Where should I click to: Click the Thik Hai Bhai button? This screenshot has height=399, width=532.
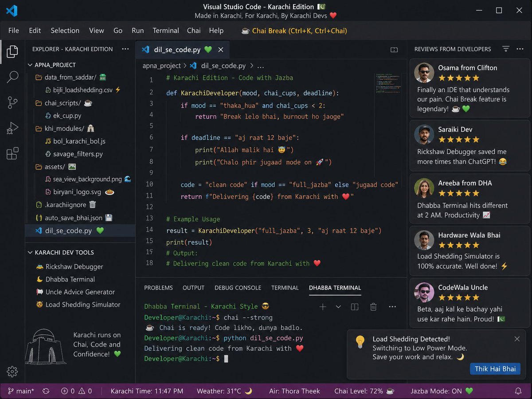(495, 369)
